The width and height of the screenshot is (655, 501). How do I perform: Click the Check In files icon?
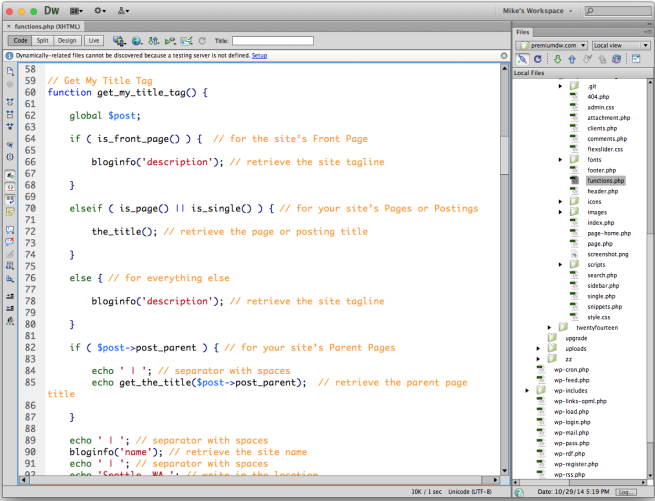602,59
